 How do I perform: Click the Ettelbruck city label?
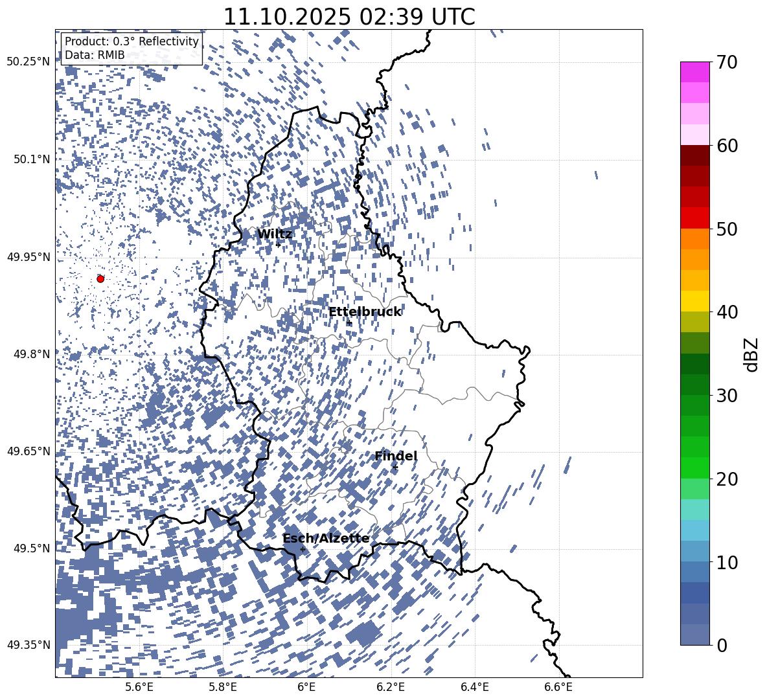[x=365, y=312]
